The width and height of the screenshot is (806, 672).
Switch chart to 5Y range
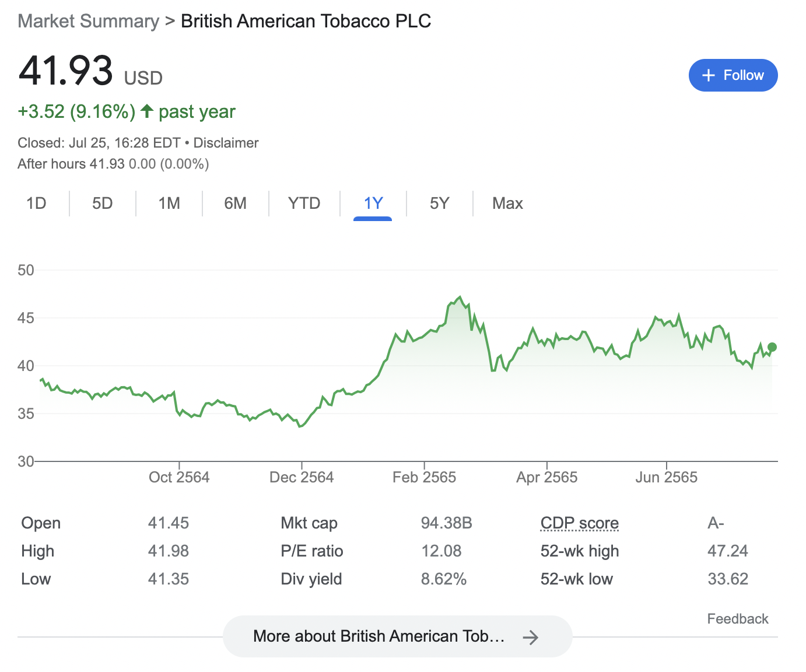tap(439, 203)
